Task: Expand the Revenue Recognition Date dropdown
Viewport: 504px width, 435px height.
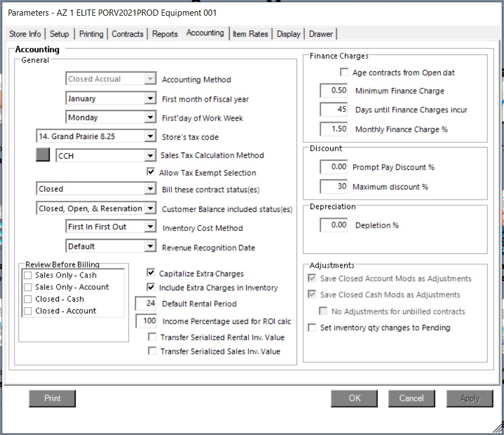Action: [x=150, y=247]
